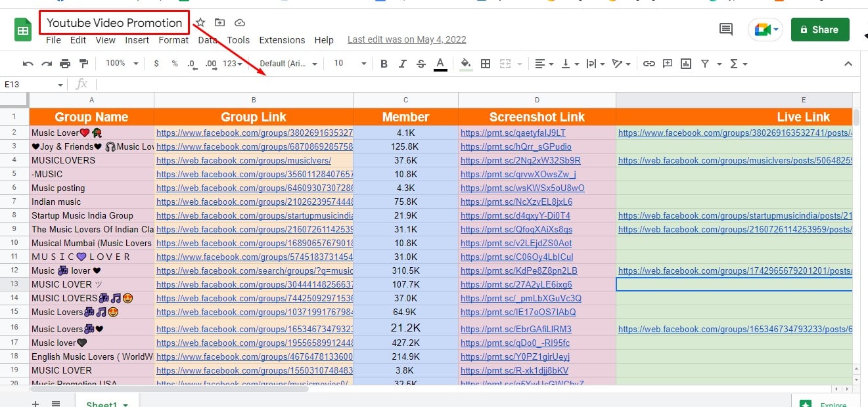Click the Decrease decimal places icon
Image resolution: width=868 pixels, height=407 pixels.
pos(192,64)
